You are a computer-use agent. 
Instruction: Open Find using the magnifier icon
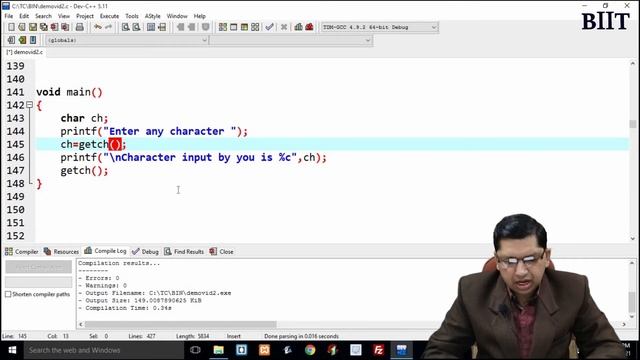coord(126,27)
